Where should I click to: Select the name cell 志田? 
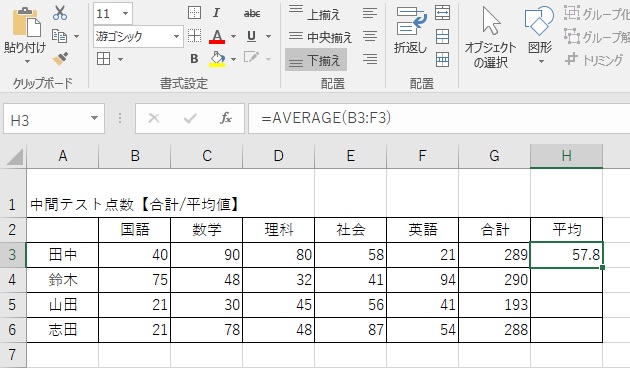[x=62, y=330]
